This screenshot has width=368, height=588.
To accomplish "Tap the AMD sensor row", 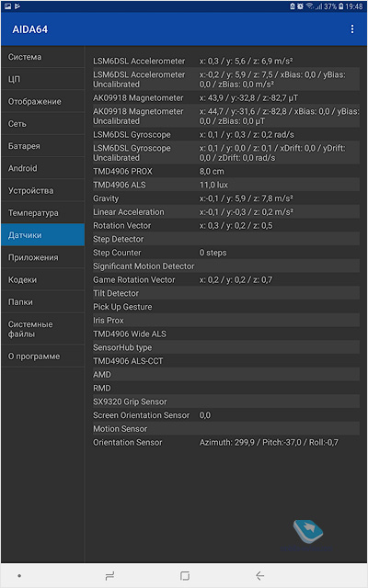I will click(x=226, y=375).
